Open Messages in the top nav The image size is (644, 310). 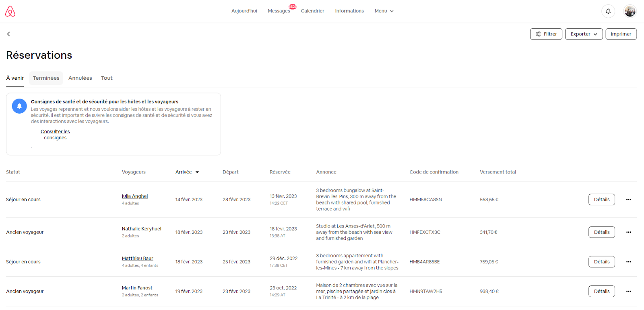click(279, 11)
